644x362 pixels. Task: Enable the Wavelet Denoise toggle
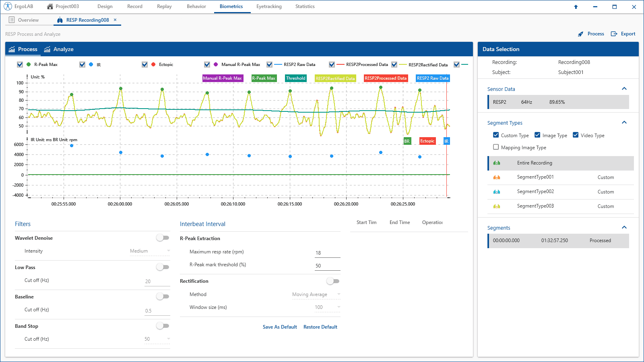[163, 238]
